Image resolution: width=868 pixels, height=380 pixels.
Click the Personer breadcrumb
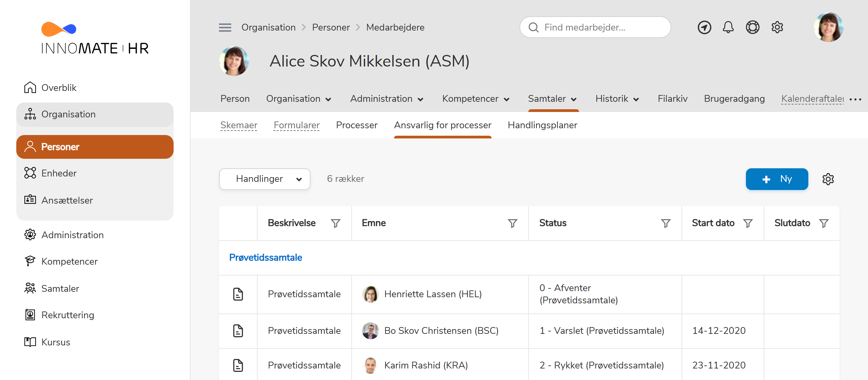(x=331, y=27)
